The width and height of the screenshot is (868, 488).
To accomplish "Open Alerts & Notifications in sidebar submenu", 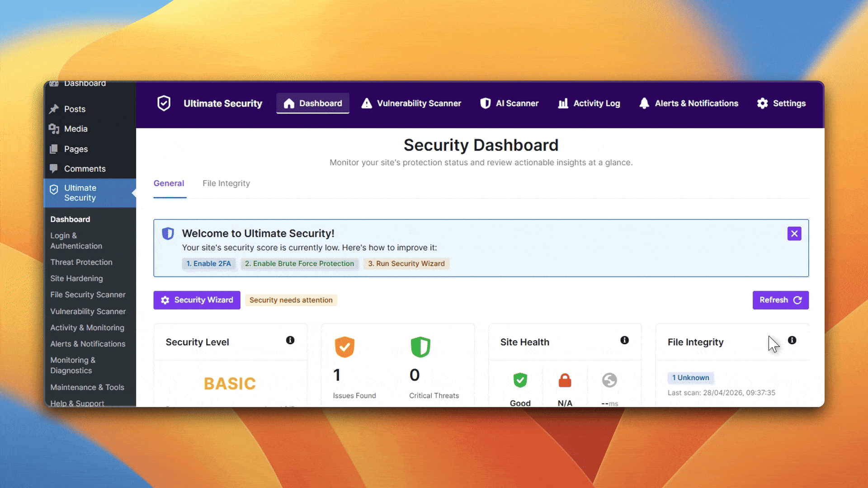I will pyautogui.click(x=88, y=344).
